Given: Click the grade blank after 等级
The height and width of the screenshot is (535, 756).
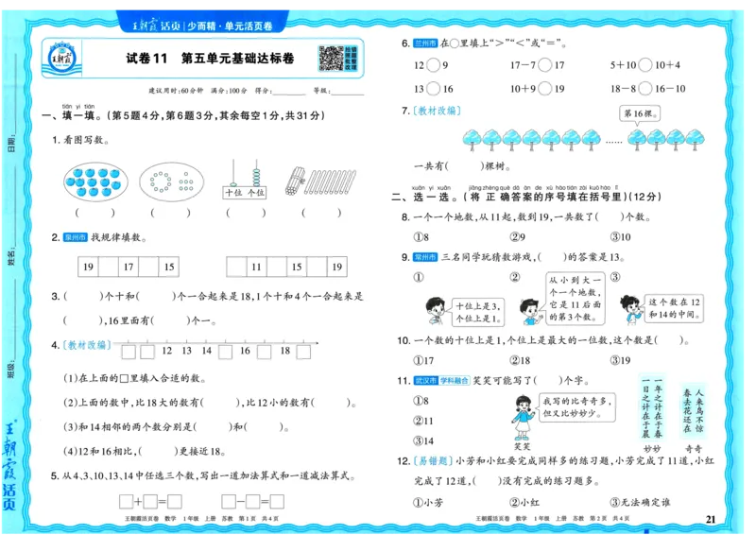Looking at the screenshot, I should (x=348, y=91).
